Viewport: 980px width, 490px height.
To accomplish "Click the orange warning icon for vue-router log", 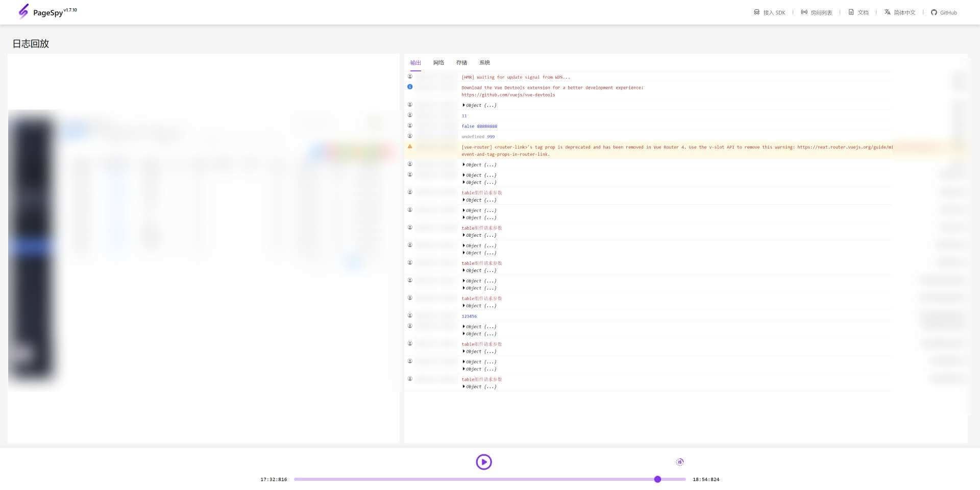I will 410,146.
